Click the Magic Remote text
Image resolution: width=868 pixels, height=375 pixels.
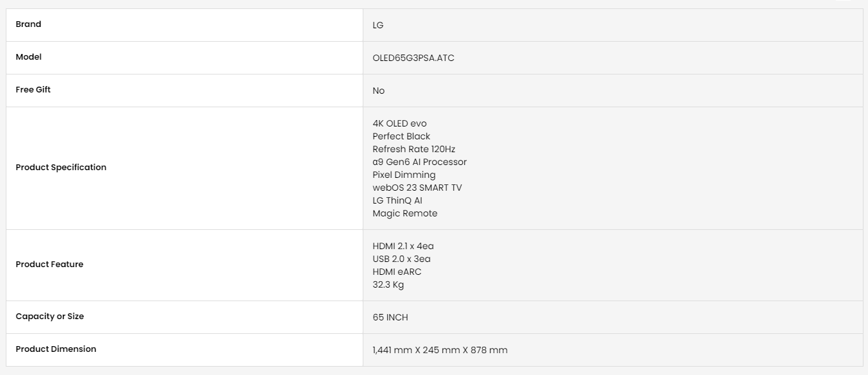tap(404, 213)
